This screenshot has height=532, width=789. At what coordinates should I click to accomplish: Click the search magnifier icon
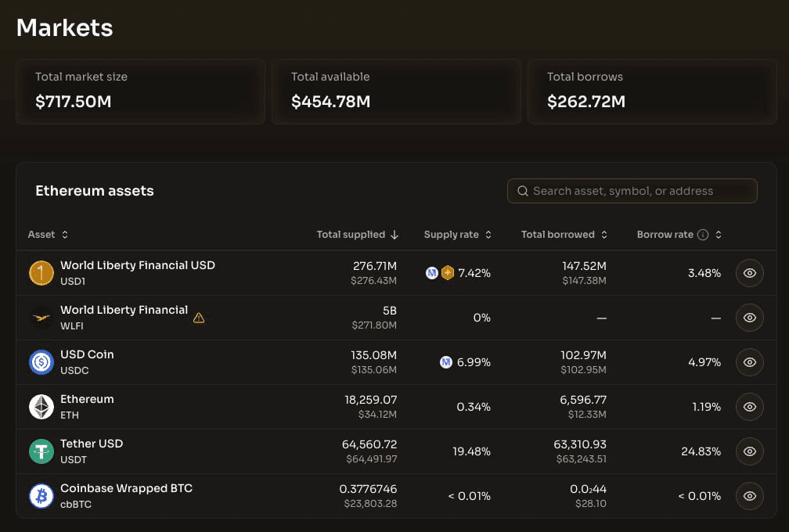523,191
